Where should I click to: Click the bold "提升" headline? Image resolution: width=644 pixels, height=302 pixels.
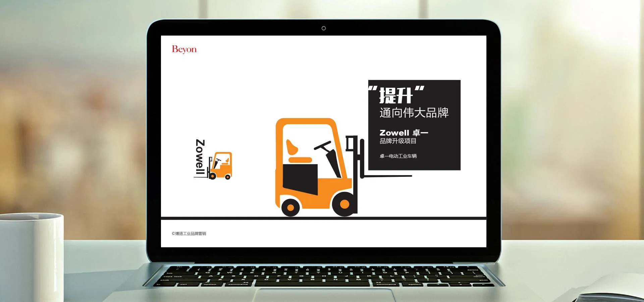click(x=396, y=95)
